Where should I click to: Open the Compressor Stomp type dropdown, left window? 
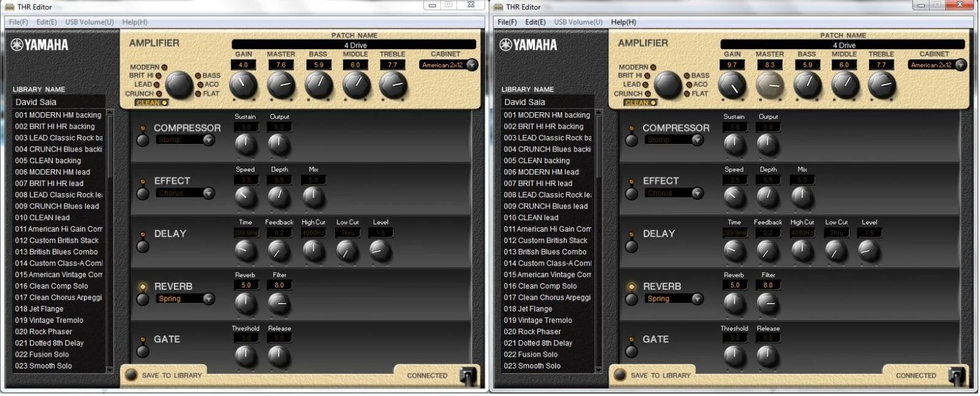tap(208, 140)
